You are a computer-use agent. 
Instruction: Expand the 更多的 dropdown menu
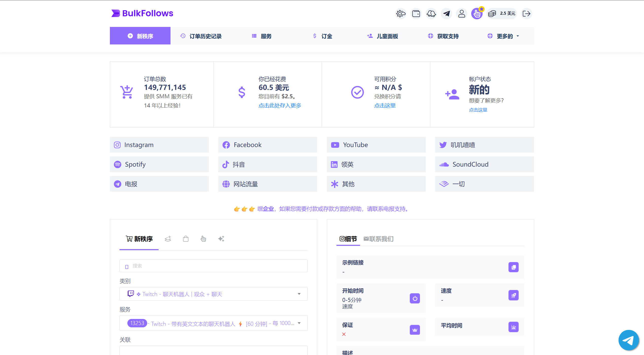tap(504, 36)
